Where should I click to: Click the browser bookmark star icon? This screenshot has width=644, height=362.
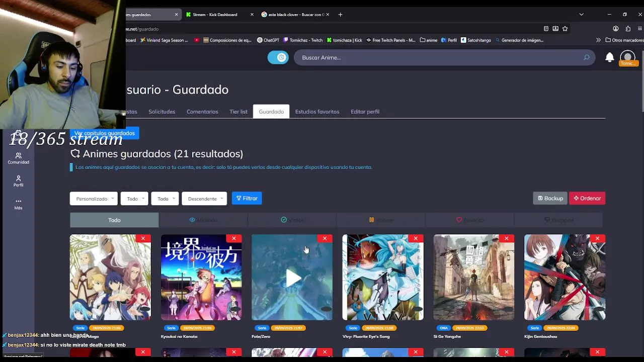(565, 29)
